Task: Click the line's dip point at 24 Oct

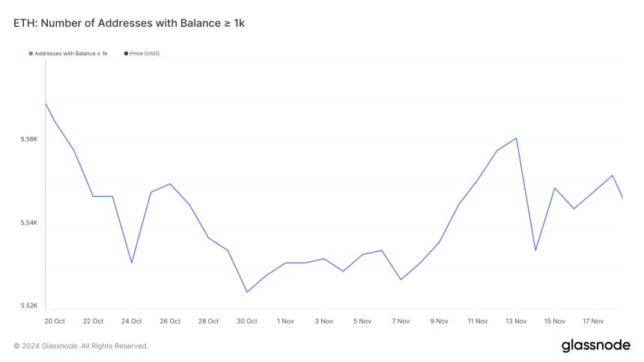Action: tap(132, 263)
